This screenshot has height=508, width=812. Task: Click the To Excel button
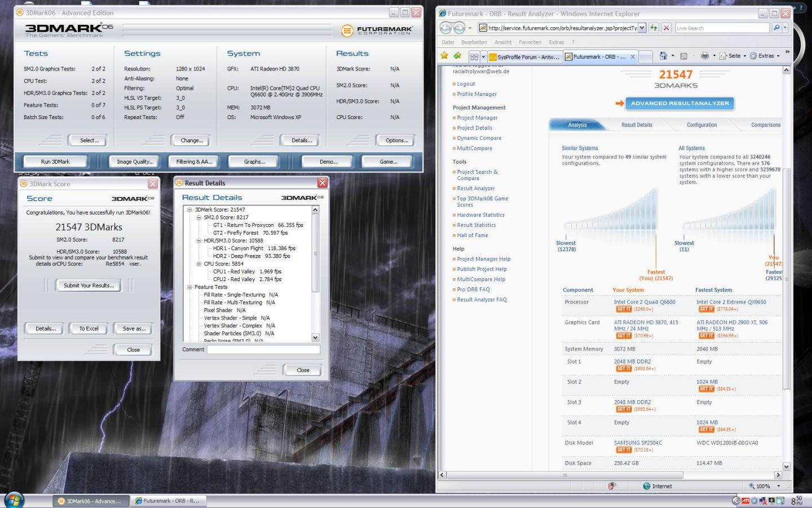[89, 329]
